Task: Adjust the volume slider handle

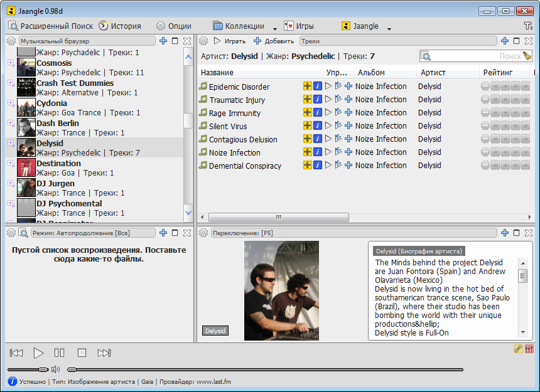Action: coord(44,369)
